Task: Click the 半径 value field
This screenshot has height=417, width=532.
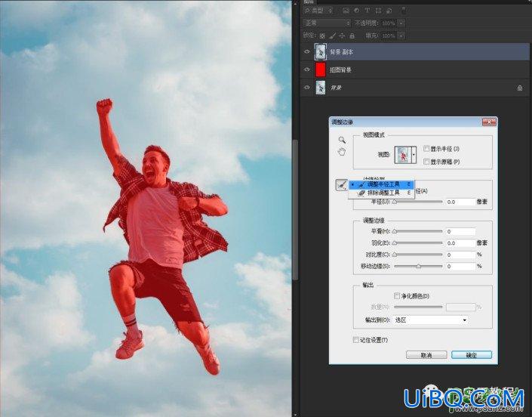Action: (460, 202)
